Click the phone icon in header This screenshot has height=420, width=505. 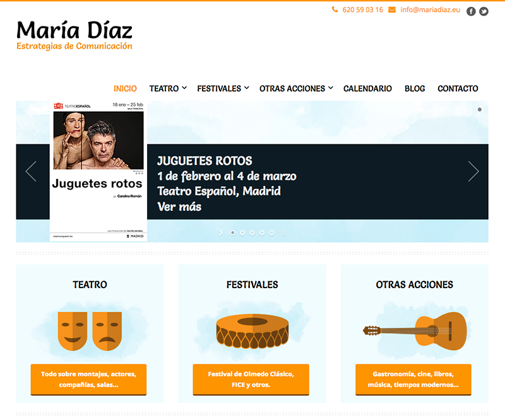click(335, 9)
